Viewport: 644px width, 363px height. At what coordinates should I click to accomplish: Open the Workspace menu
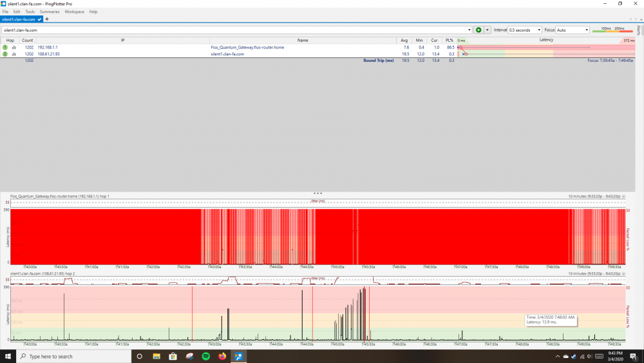(74, 12)
